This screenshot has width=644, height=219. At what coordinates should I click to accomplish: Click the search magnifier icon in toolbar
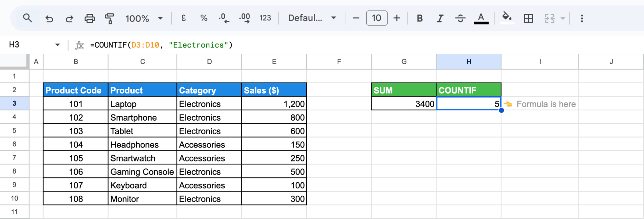27,18
